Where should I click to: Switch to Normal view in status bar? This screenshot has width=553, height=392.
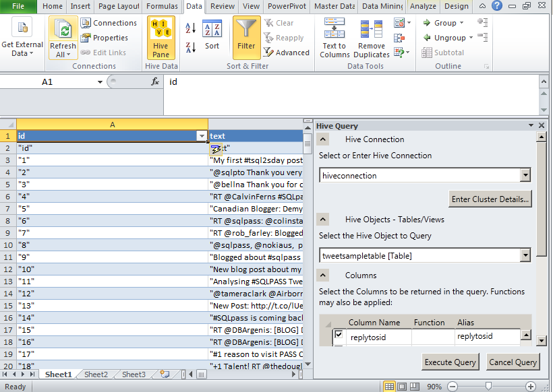click(389, 387)
